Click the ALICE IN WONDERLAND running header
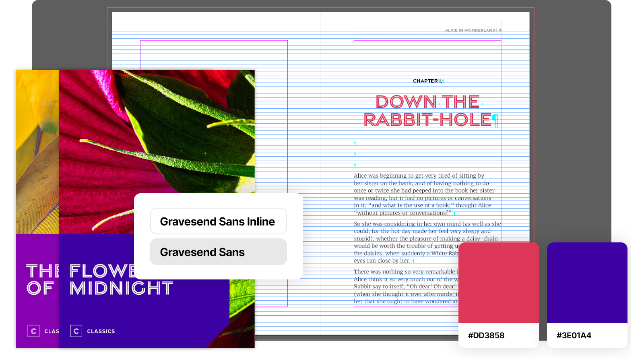Image resolution: width=644 pixels, height=364 pixels. tap(471, 30)
